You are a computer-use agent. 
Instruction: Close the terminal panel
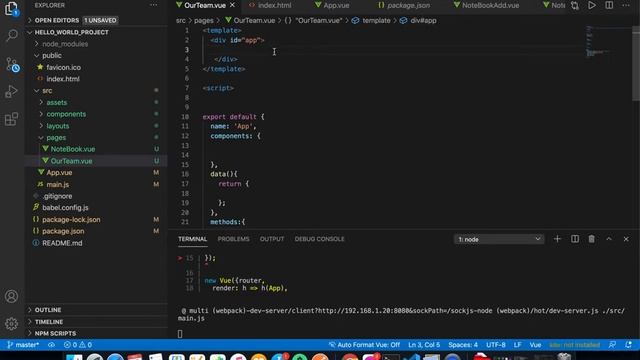tap(626, 239)
